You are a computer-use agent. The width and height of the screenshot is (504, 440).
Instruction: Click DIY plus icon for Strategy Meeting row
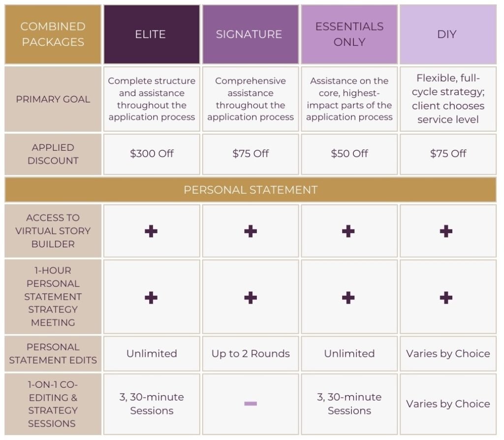click(x=446, y=297)
